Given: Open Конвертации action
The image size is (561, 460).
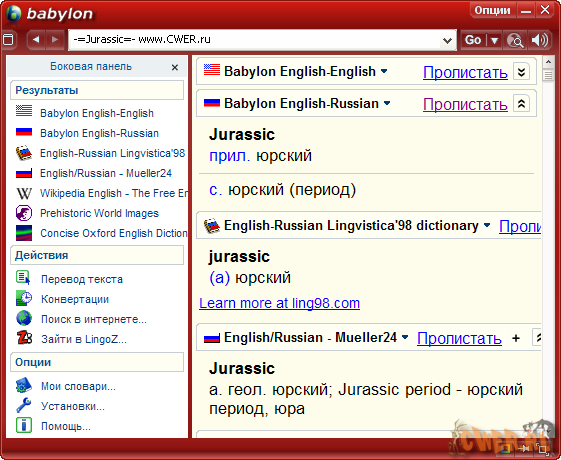Looking at the screenshot, I should (75, 299).
